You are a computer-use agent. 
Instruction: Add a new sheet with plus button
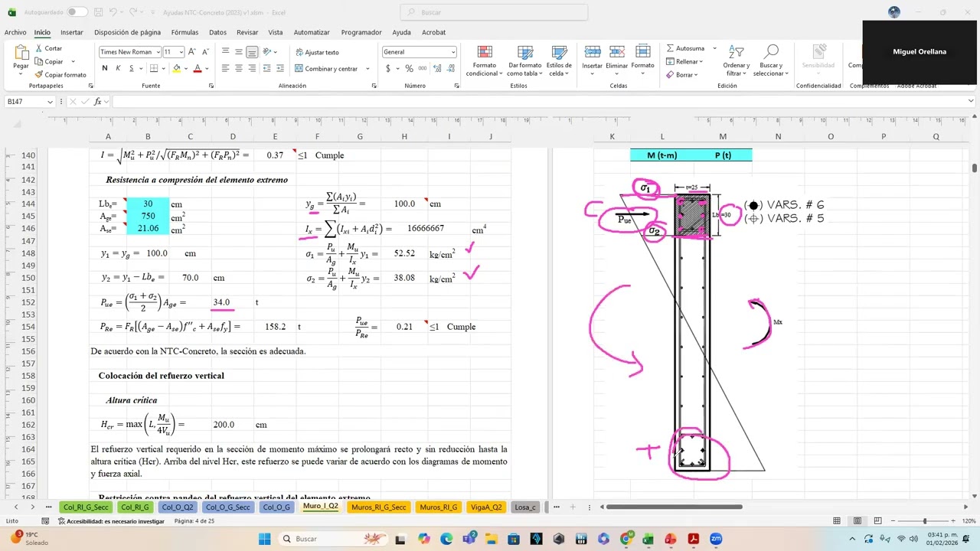pos(573,507)
